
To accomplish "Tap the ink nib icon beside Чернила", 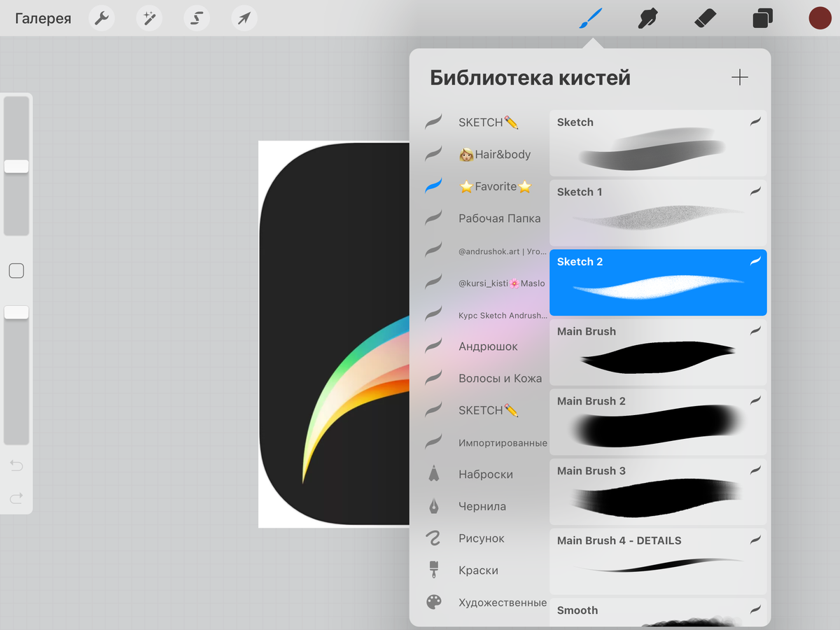I will pyautogui.click(x=434, y=506).
